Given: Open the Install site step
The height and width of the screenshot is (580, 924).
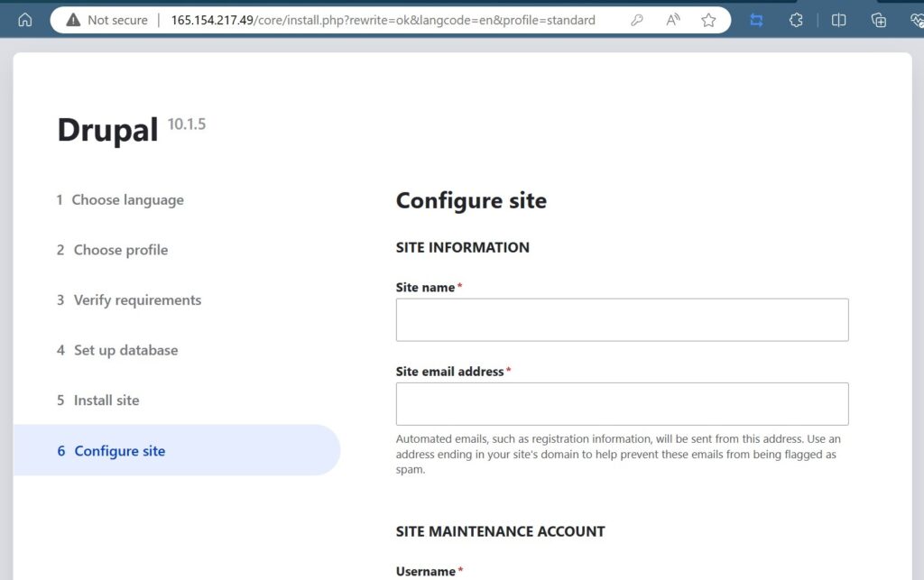Looking at the screenshot, I should pyautogui.click(x=106, y=400).
